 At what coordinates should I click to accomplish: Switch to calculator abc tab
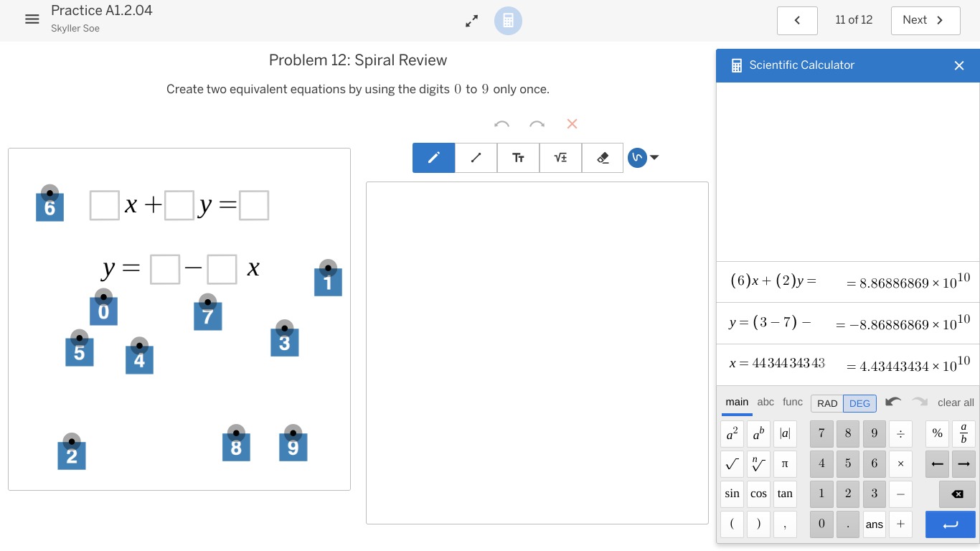click(x=765, y=402)
